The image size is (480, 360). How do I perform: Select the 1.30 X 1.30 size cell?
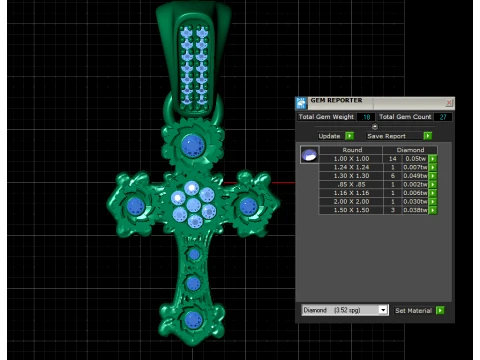pos(351,176)
